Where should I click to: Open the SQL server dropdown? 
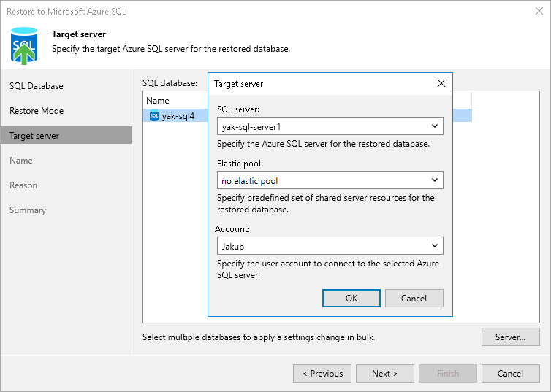tap(435, 126)
